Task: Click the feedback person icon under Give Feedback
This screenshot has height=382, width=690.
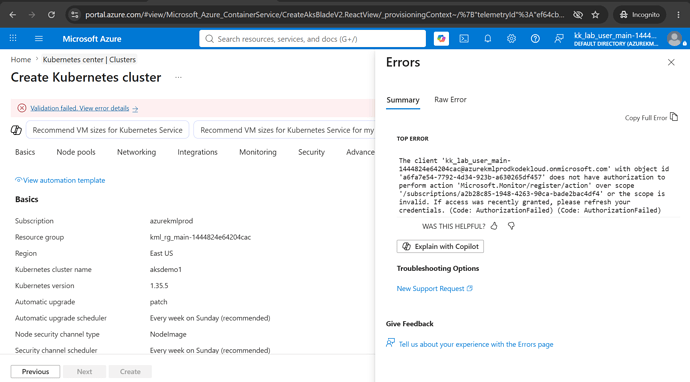Action: pyautogui.click(x=390, y=342)
